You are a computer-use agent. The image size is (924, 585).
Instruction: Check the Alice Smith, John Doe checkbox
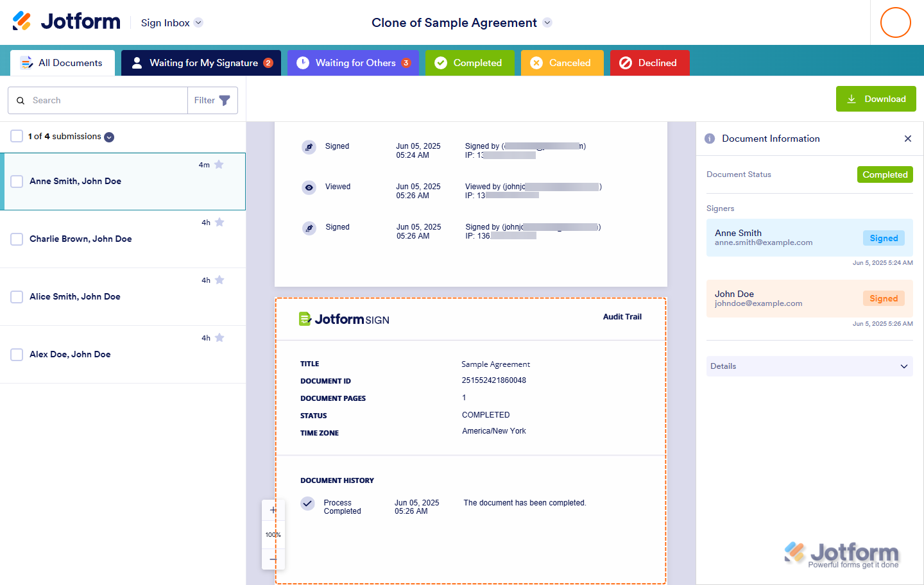point(17,297)
